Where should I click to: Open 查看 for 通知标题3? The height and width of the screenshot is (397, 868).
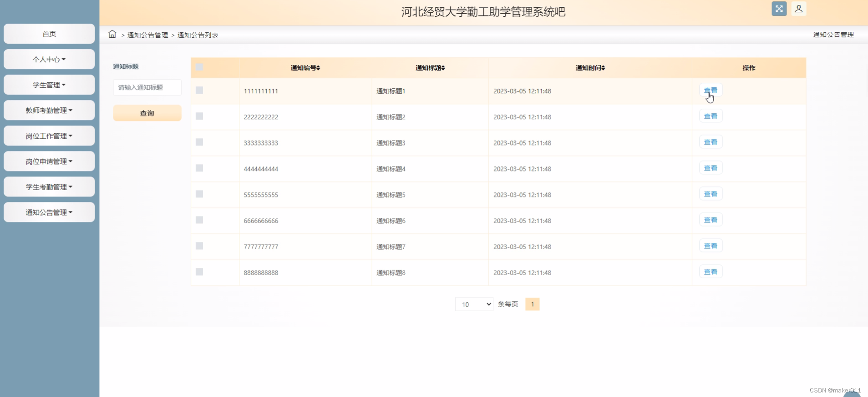(x=711, y=142)
